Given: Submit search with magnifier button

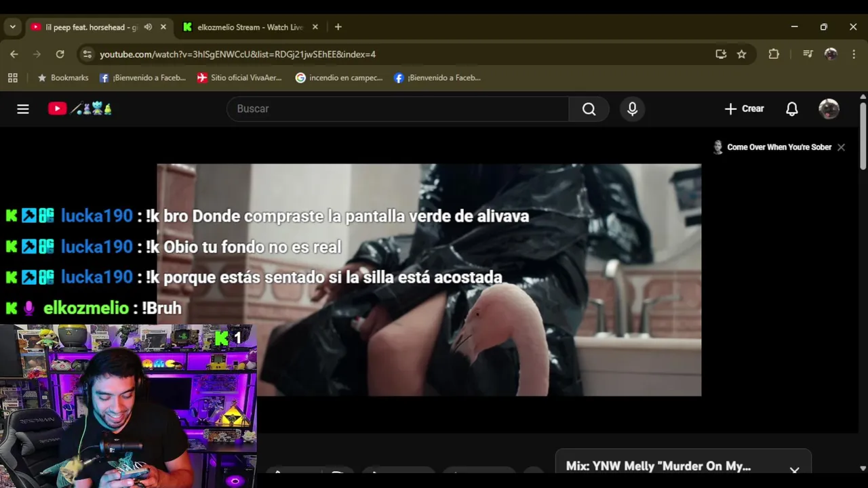Looking at the screenshot, I should pos(589,109).
